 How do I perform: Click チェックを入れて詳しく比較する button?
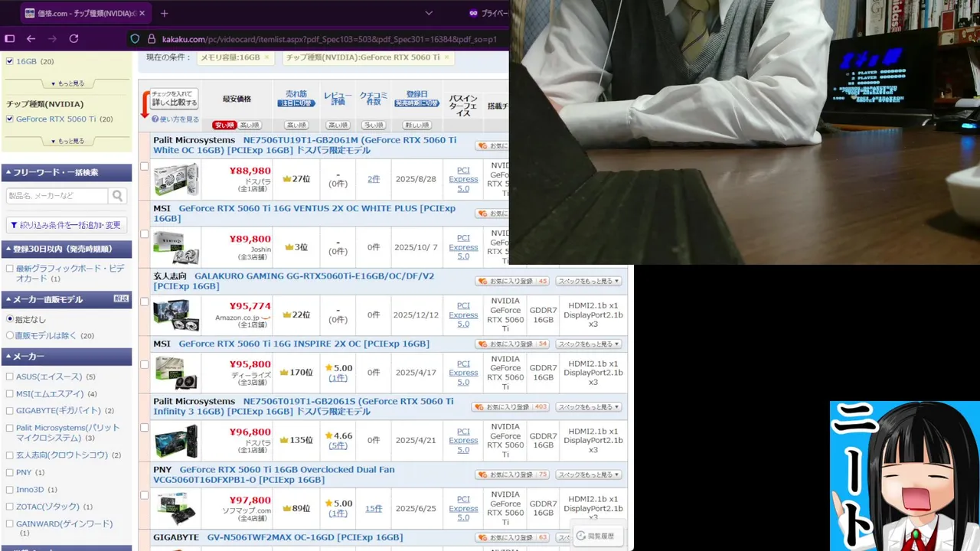click(174, 97)
